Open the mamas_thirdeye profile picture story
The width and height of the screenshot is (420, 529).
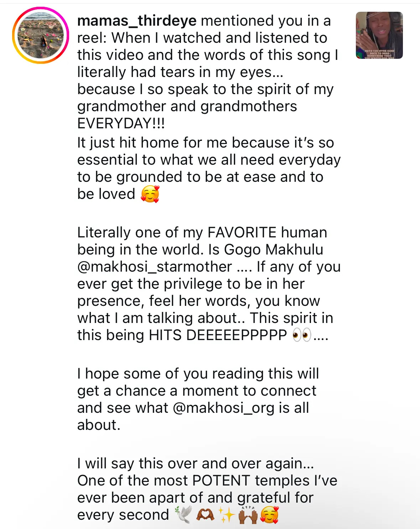click(x=41, y=35)
